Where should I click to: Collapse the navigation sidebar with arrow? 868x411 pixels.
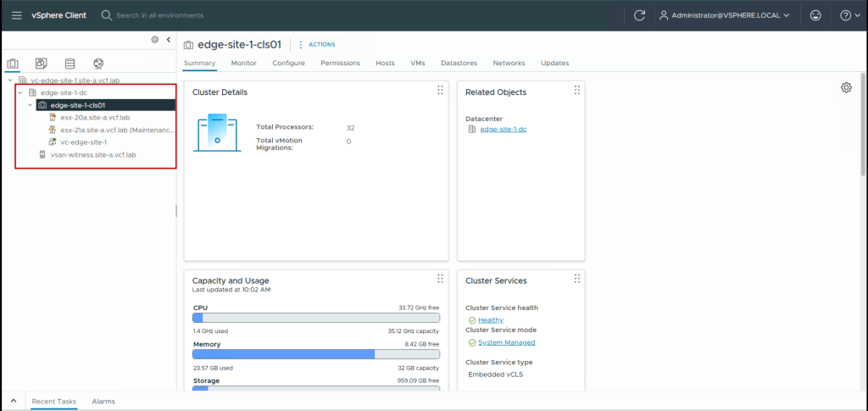click(169, 40)
